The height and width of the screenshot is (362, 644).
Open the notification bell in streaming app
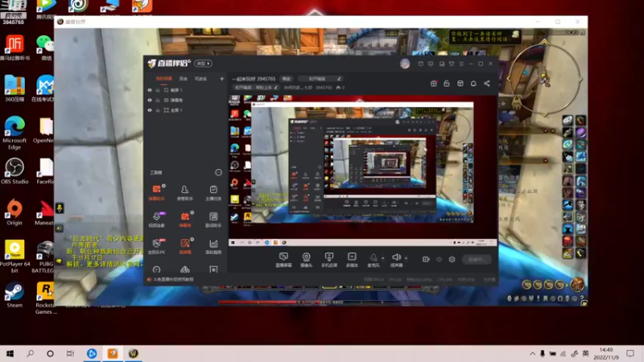point(473,84)
